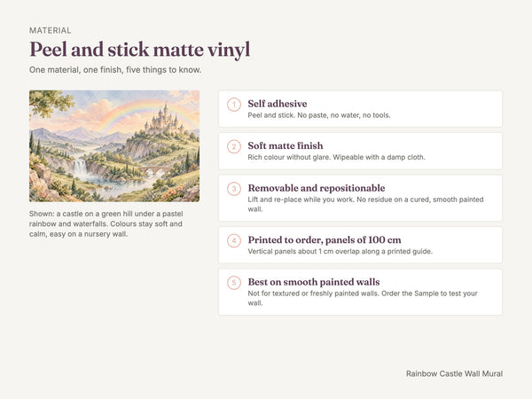The width and height of the screenshot is (532, 399).
Task: Click the number 1 circle icon
Action: 234,105
